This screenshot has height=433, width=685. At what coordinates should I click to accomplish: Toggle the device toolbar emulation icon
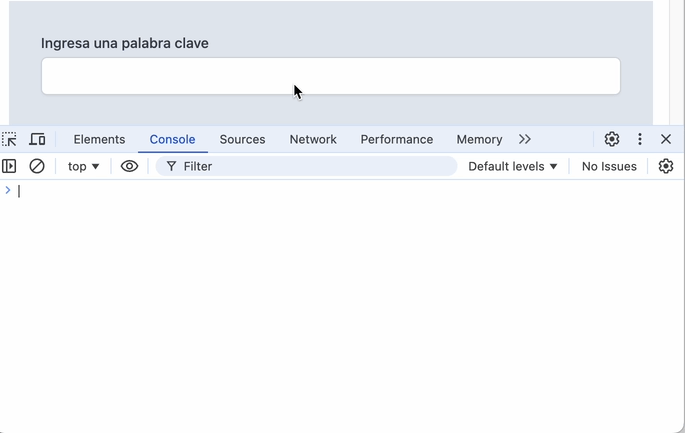[x=37, y=139]
